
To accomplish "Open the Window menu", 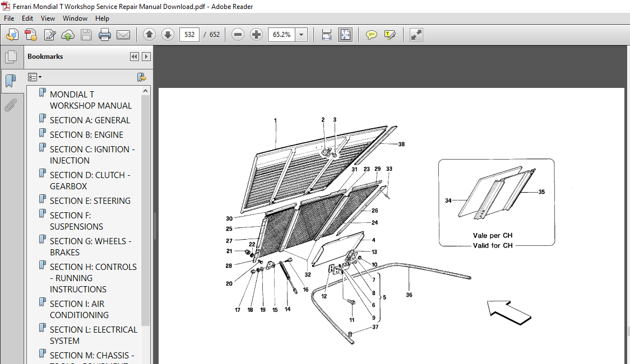I will coord(75,18).
